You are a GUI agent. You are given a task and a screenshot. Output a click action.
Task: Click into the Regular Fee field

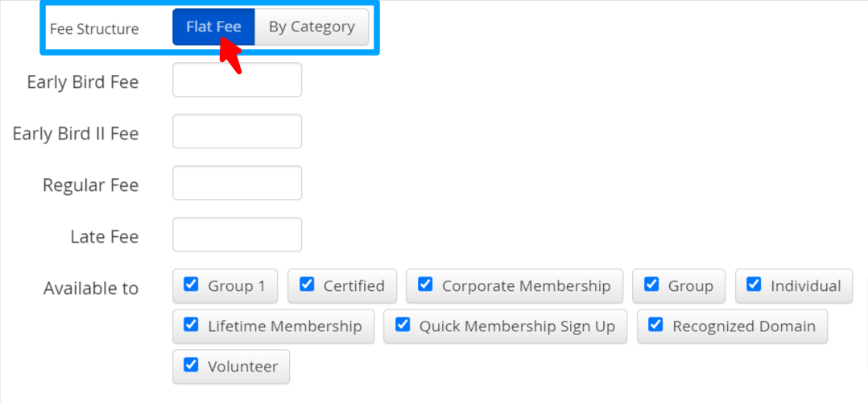237,183
